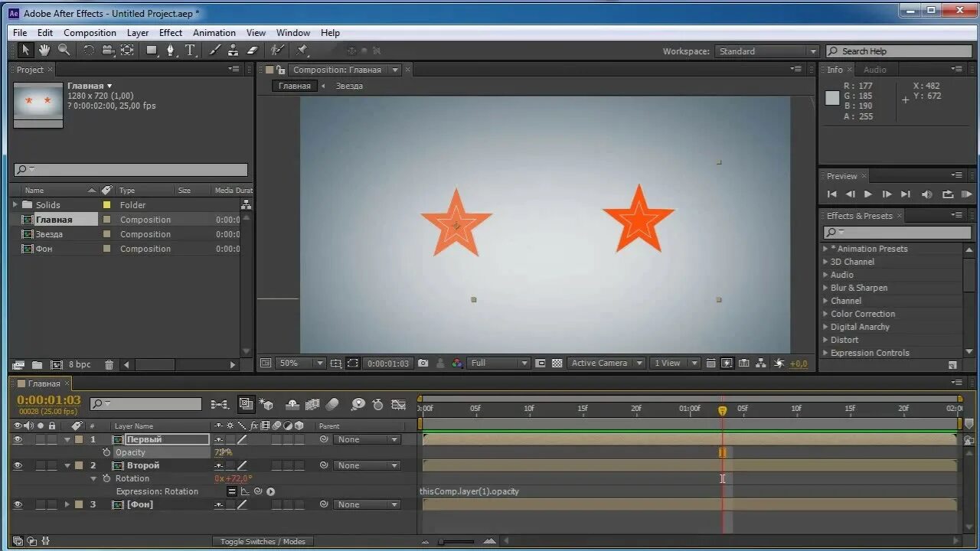Screen dimensions: 980x551
Task: Open the Parent dropdown for Первый layer
Action: point(368,439)
